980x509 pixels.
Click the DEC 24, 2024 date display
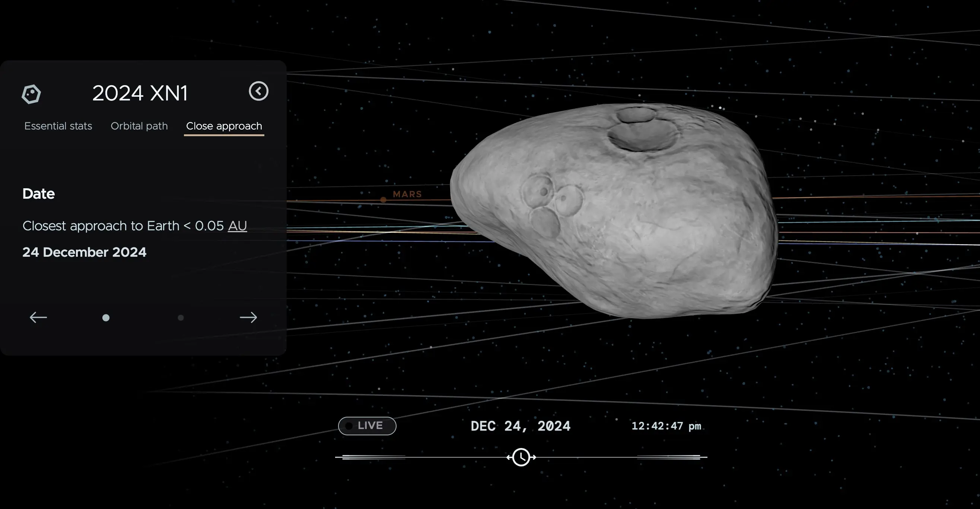coord(521,426)
